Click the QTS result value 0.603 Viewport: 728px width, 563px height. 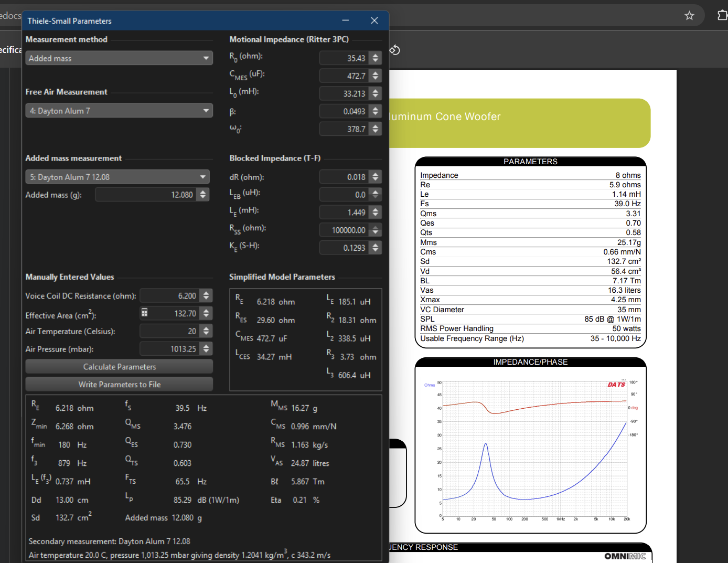click(183, 463)
